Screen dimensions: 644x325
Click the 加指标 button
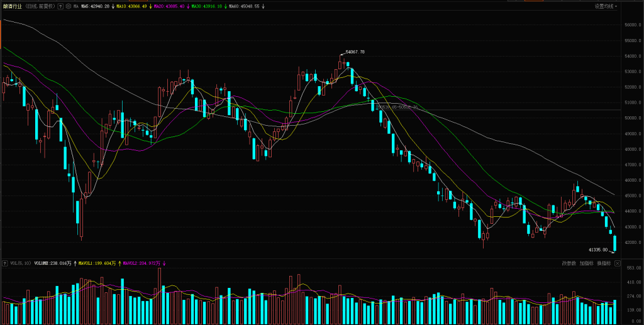point(587,263)
